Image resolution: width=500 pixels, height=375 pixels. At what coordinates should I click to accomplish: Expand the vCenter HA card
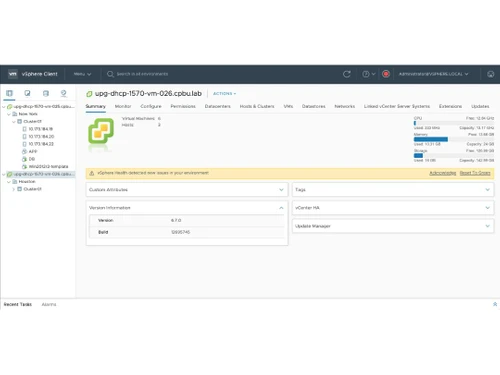(488, 208)
